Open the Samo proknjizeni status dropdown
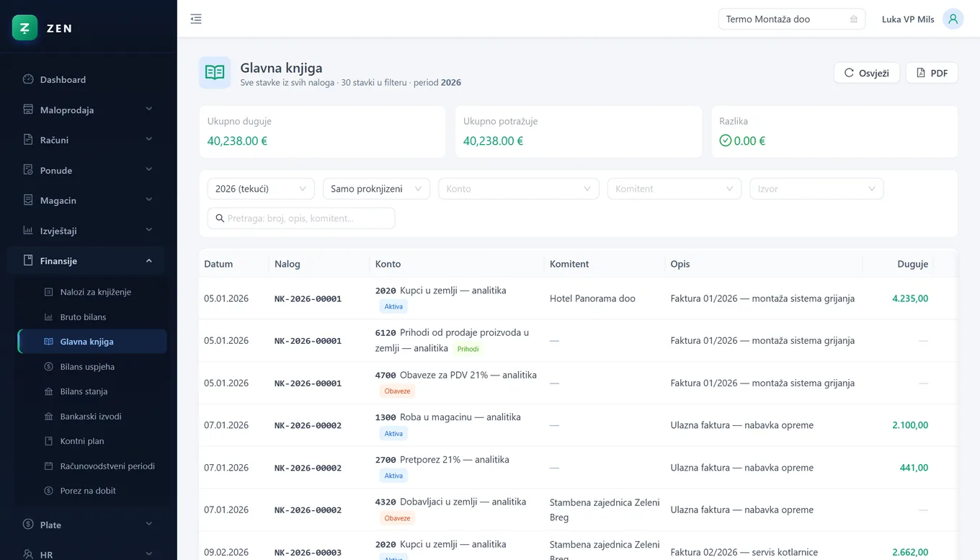The height and width of the screenshot is (560, 980). (376, 189)
